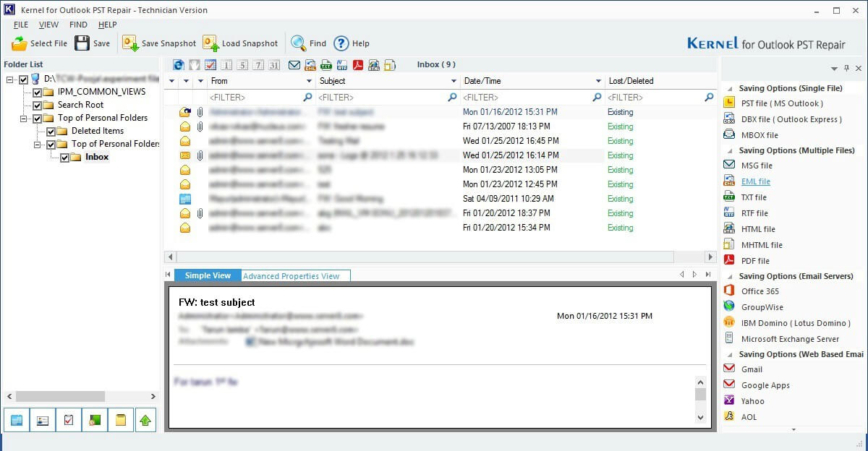Image resolution: width=868 pixels, height=451 pixels.
Task: Open the Help question-mark button
Action: (x=352, y=43)
